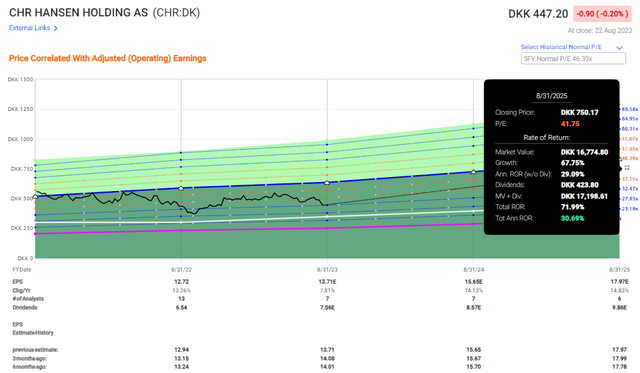Click the EPS estimate 17.97E
This screenshot has width=640, height=373.
619,282
